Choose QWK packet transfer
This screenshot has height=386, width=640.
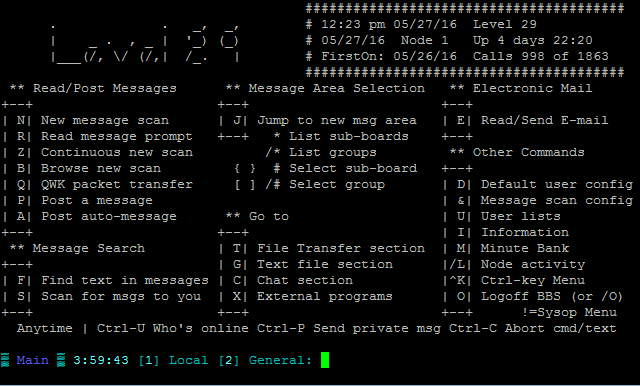coord(116,184)
